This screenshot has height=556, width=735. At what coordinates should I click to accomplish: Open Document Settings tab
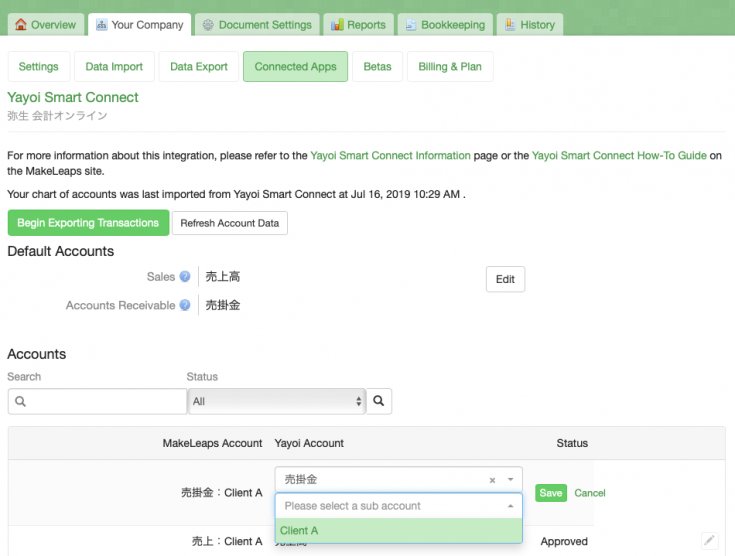pyautogui.click(x=257, y=25)
